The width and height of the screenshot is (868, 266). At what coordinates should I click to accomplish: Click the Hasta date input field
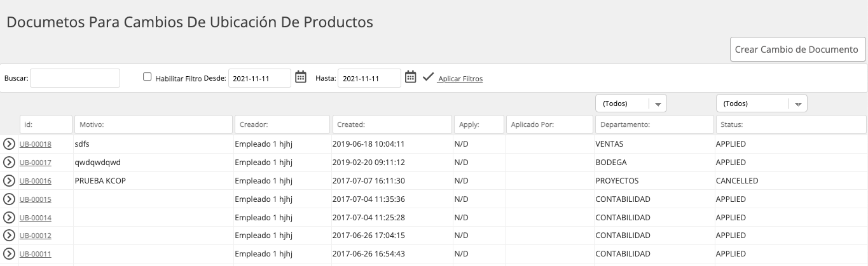coord(369,78)
